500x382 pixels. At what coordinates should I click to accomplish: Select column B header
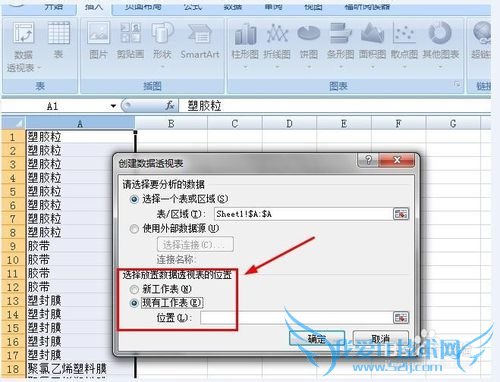[171, 124]
